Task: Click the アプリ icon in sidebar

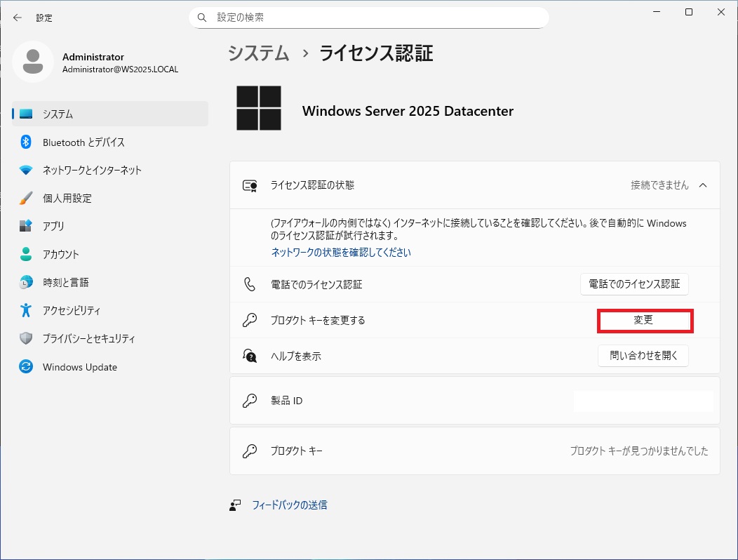Action: (26, 226)
